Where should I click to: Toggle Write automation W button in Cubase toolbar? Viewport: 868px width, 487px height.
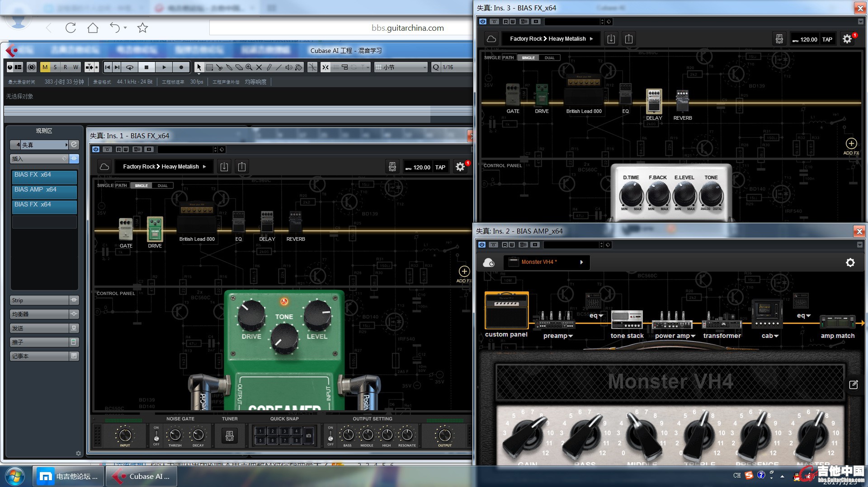coord(75,67)
